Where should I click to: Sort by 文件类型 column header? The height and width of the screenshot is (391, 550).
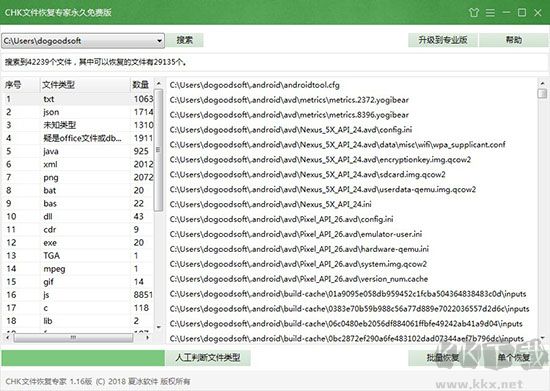click(x=85, y=85)
